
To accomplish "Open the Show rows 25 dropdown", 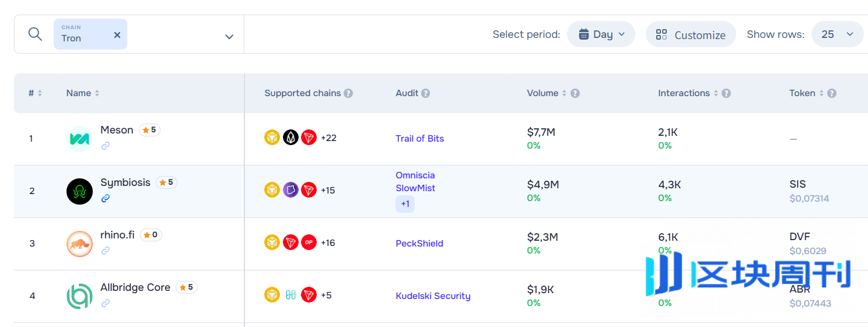I will coord(837,34).
